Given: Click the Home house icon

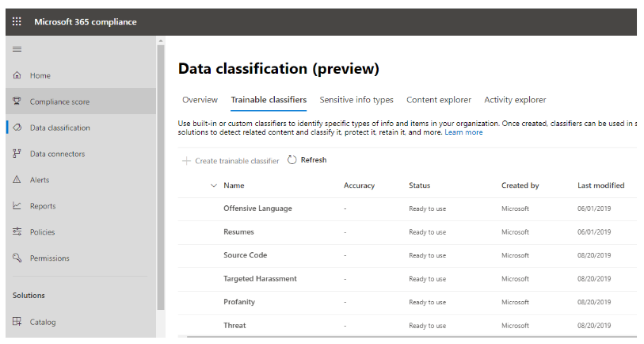Looking at the screenshot, I should tap(17, 75).
